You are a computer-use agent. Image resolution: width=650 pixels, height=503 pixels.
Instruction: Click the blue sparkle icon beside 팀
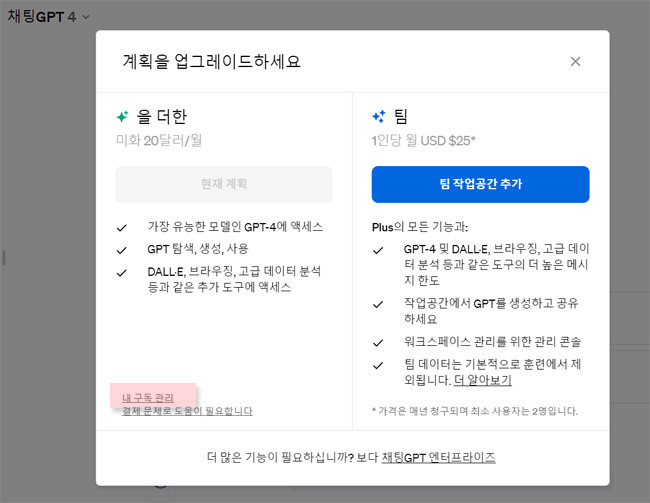379,117
